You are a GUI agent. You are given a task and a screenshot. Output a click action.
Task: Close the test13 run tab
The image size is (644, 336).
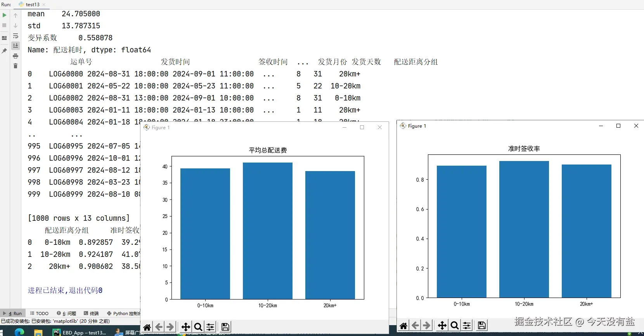44,5
